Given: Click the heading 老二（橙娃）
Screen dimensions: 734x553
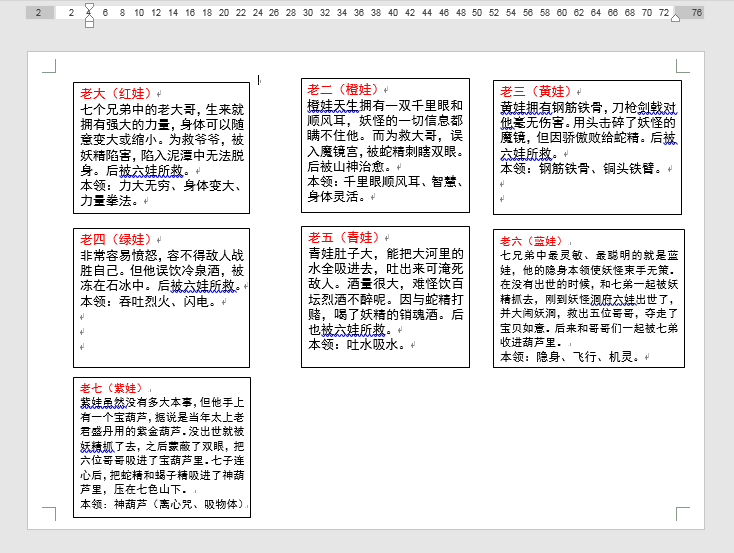Looking at the screenshot, I should coord(343,90).
